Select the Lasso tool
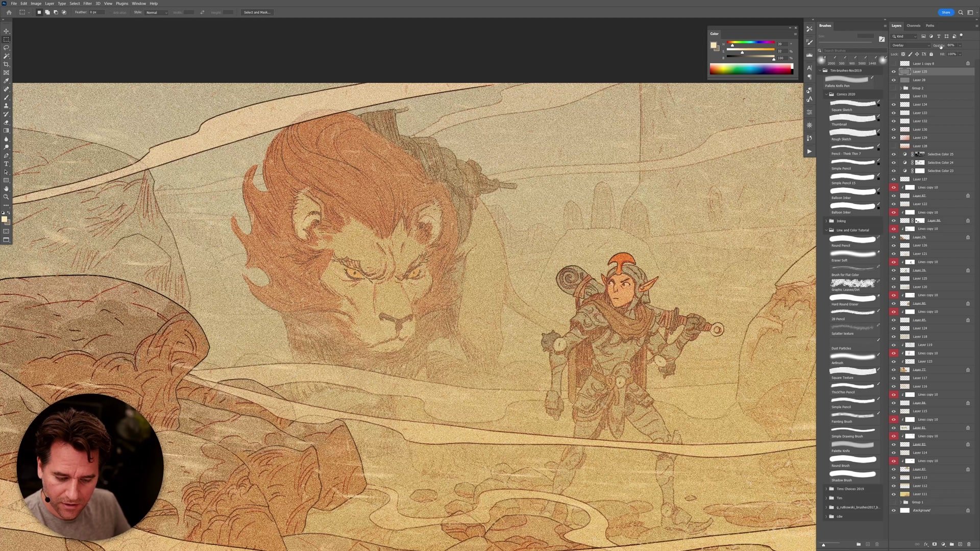Viewport: 980px width, 551px height. tap(6, 47)
